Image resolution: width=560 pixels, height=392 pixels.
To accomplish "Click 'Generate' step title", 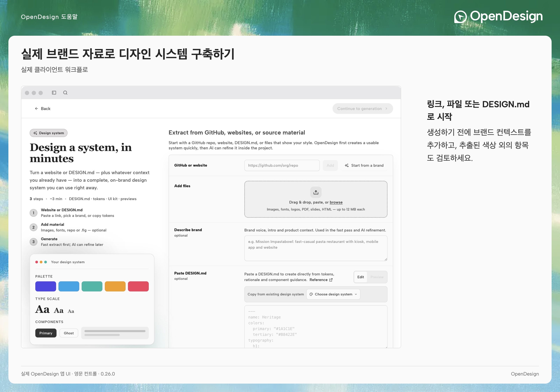I will (x=49, y=239).
